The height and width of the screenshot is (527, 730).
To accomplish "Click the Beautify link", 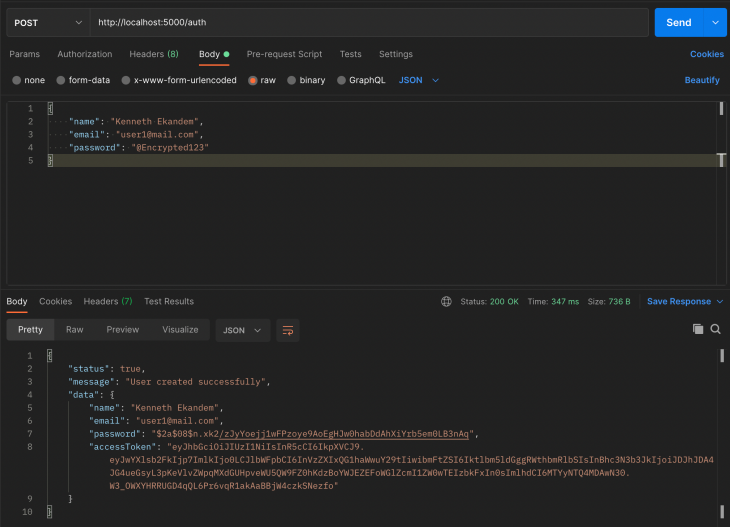I will coord(702,80).
